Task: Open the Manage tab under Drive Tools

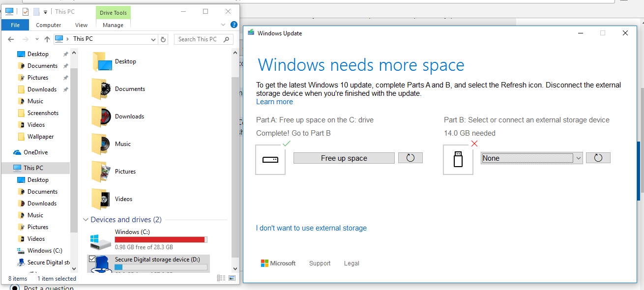Action: tap(113, 25)
